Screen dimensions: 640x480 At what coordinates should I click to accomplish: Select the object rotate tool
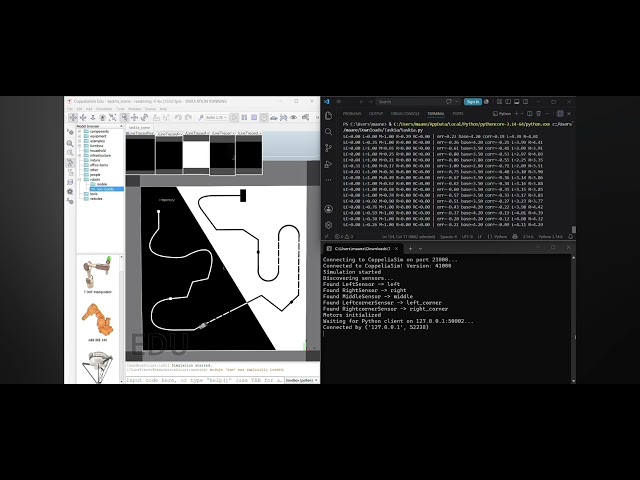(144, 118)
